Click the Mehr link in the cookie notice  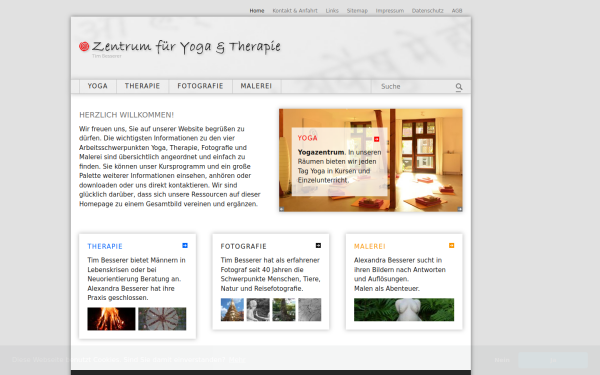236,360
